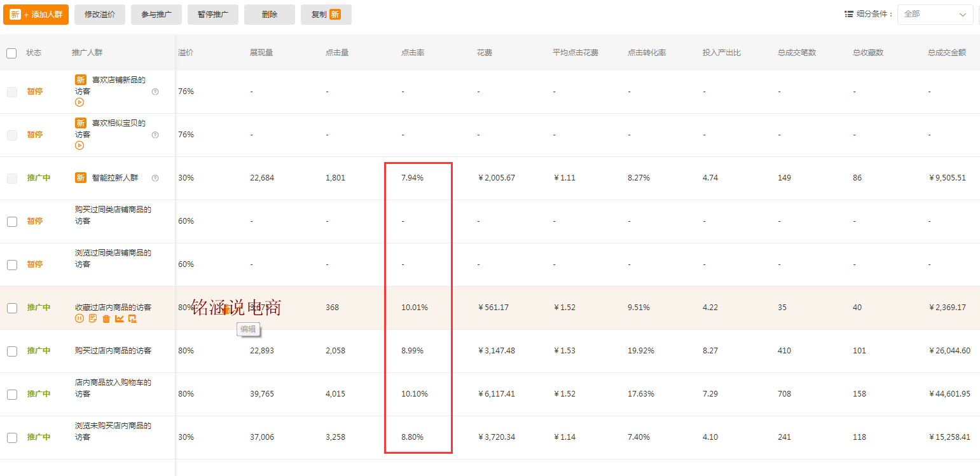This screenshot has width=980, height=476.
Task: Click the ¥15,258.41 total amount cell
Action: 949,437
